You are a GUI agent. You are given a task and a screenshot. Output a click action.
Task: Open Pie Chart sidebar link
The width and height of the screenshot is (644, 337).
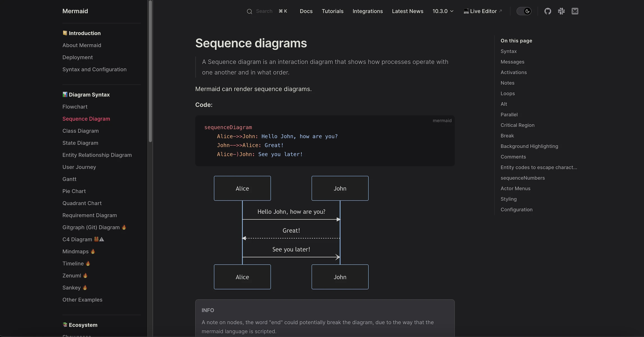coord(74,191)
